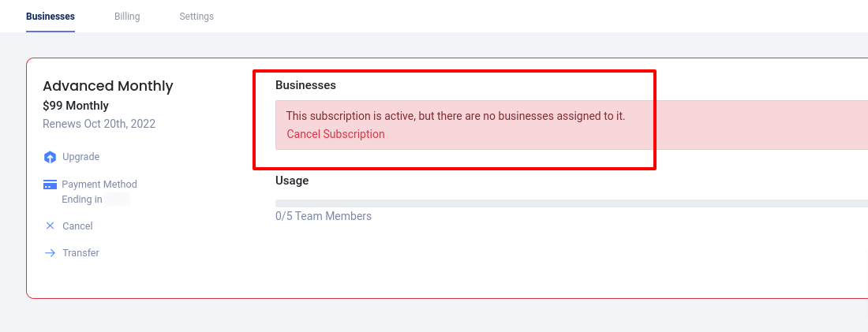
Task: Click Cancel Subscription in the red alert
Action: (335, 134)
